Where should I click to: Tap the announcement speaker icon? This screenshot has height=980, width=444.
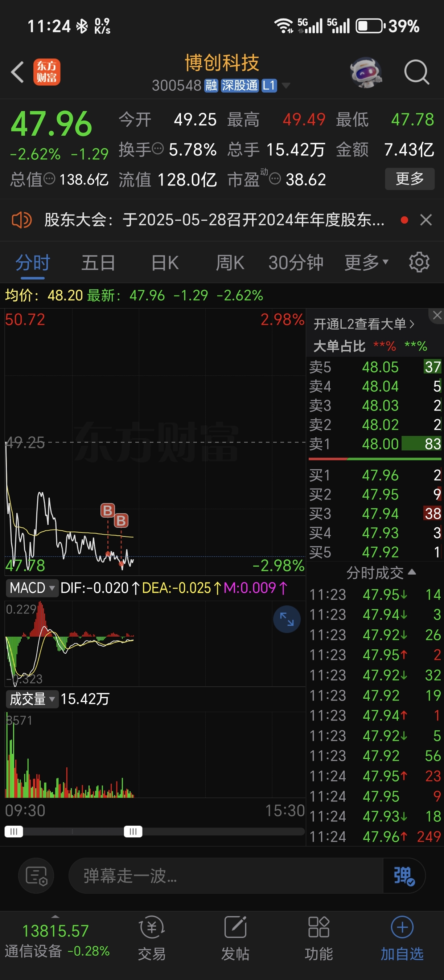[x=22, y=220]
